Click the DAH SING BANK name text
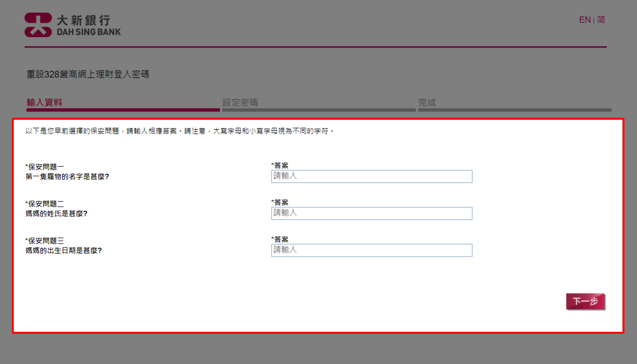The image size is (637, 364). click(89, 32)
